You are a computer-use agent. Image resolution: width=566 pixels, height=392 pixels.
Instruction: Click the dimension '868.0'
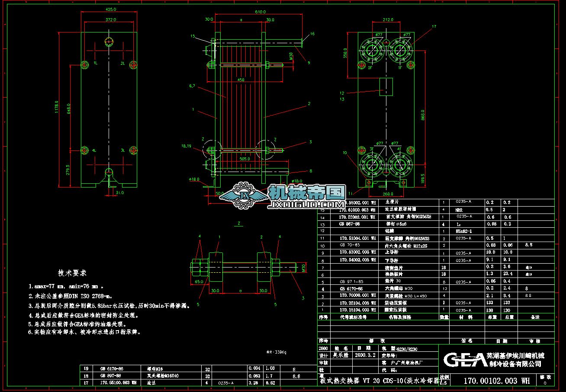coord(423,115)
